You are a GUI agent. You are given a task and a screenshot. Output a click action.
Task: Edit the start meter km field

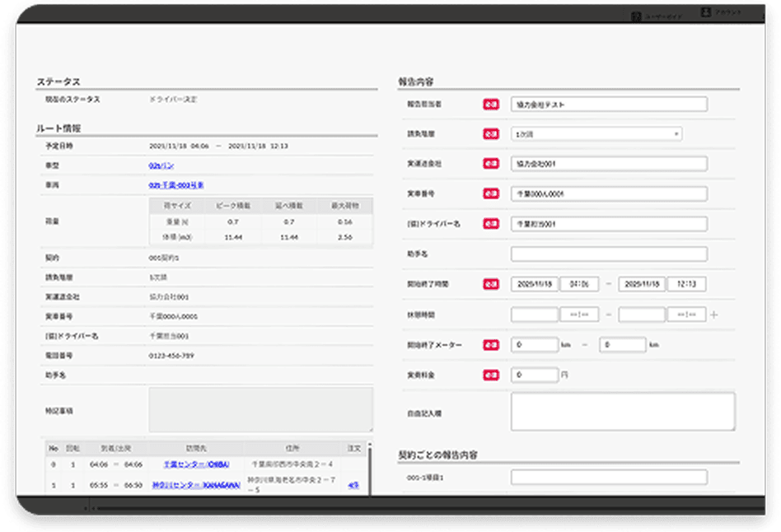pos(535,345)
